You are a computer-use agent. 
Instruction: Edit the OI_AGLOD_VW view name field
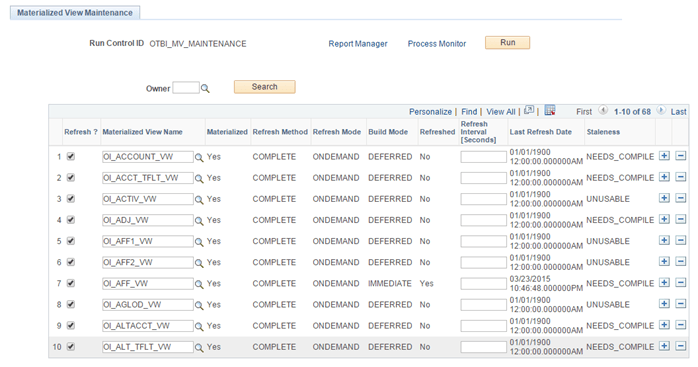pyautogui.click(x=148, y=305)
